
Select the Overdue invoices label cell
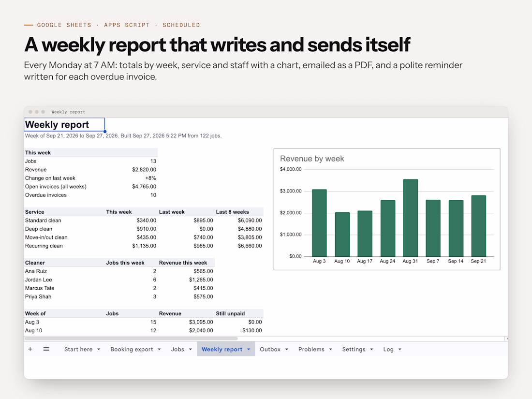[x=46, y=195]
